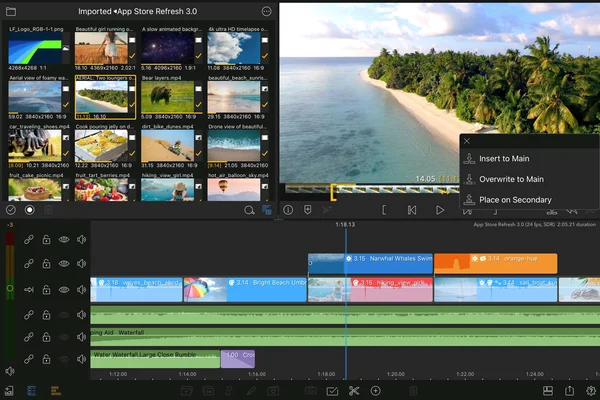
Task: Select the 4k ultra HD timelapse thumbnail
Action: pyautogui.click(x=234, y=48)
